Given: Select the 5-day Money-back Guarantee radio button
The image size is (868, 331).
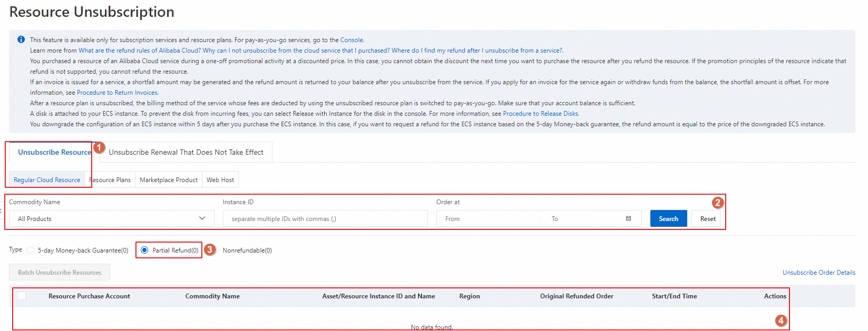Looking at the screenshot, I should (30, 250).
